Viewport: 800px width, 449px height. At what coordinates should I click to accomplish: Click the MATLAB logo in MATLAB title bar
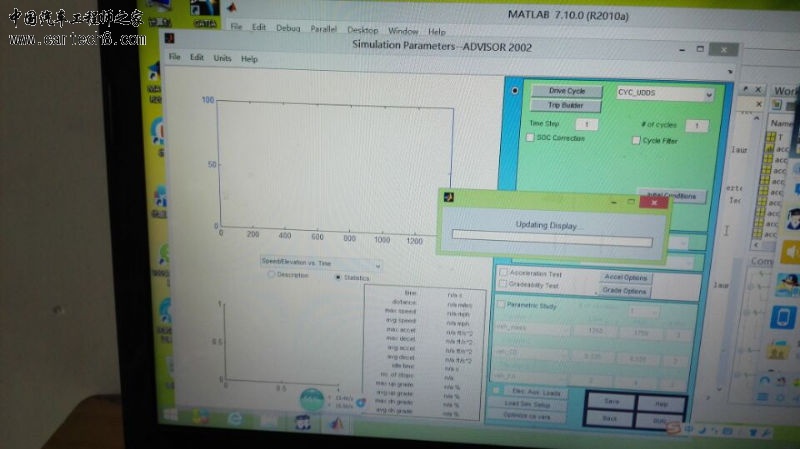[232, 7]
